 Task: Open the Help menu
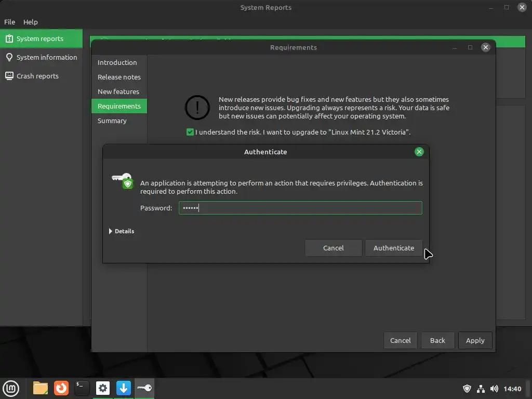click(31, 22)
